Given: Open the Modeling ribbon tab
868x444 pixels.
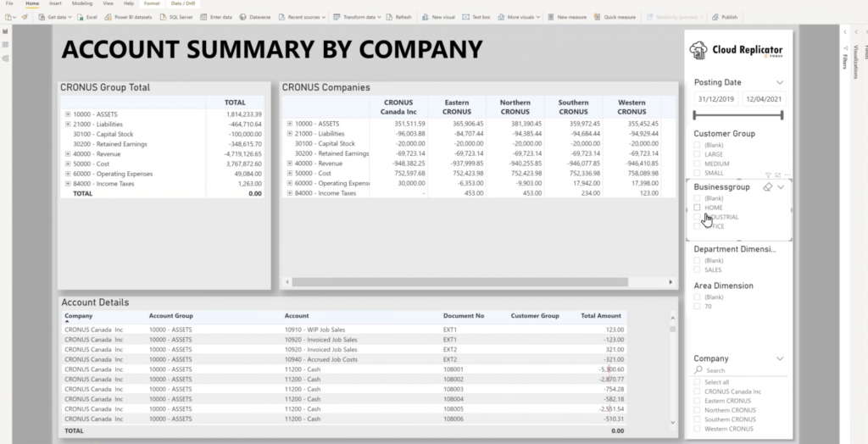Looking at the screenshot, I should click(x=82, y=3).
